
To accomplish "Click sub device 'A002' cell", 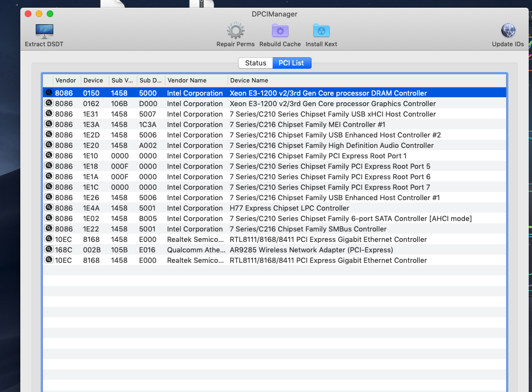I will pyautogui.click(x=148, y=145).
